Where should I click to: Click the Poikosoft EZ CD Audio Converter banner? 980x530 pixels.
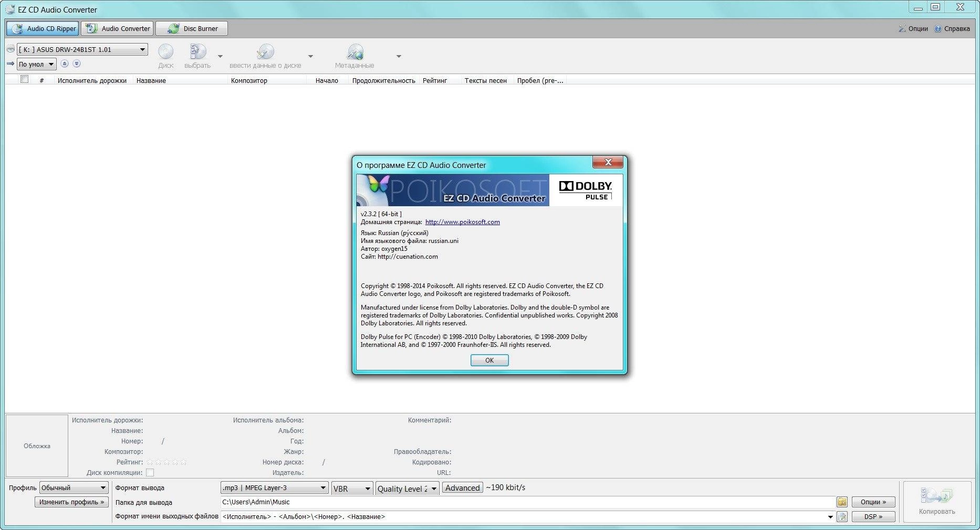click(x=453, y=190)
